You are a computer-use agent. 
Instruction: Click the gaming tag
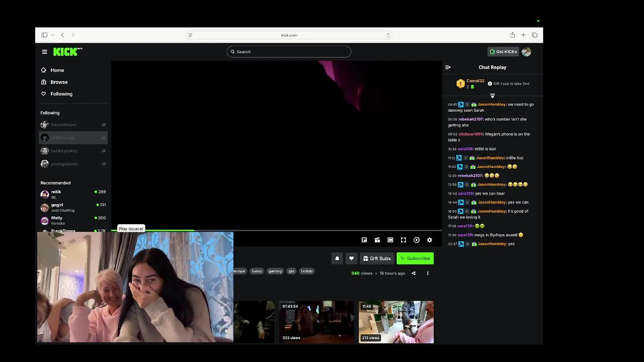tap(275, 271)
